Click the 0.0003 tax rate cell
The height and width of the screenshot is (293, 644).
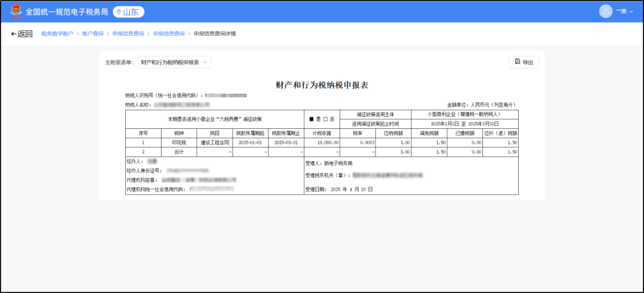pyautogui.click(x=358, y=143)
